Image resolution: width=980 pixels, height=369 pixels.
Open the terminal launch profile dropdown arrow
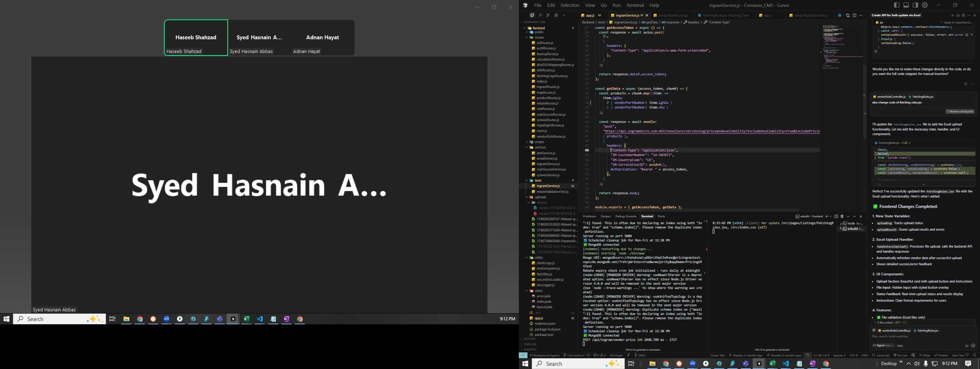click(830, 216)
